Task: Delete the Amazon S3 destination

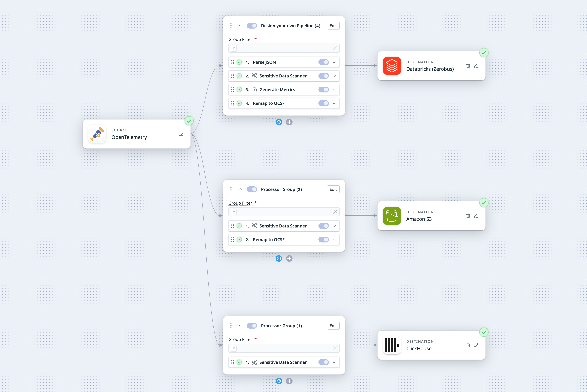Action: pyautogui.click(x=468, y=216)
